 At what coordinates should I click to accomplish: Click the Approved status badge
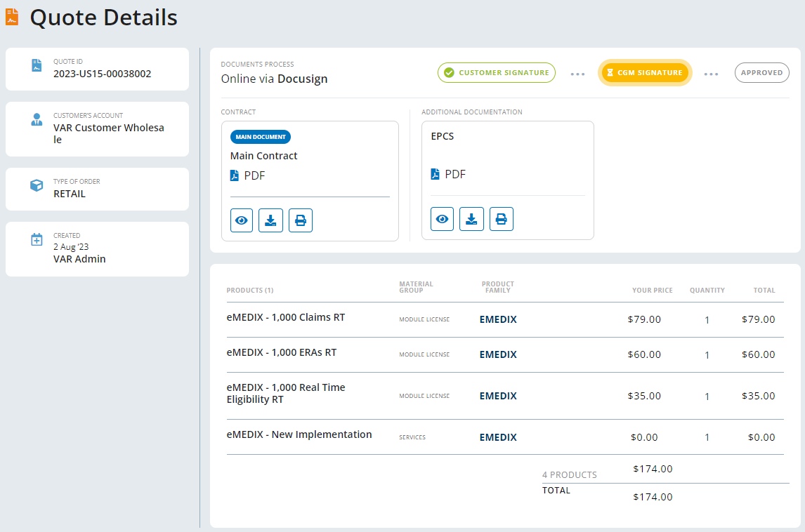pos(761,73)
